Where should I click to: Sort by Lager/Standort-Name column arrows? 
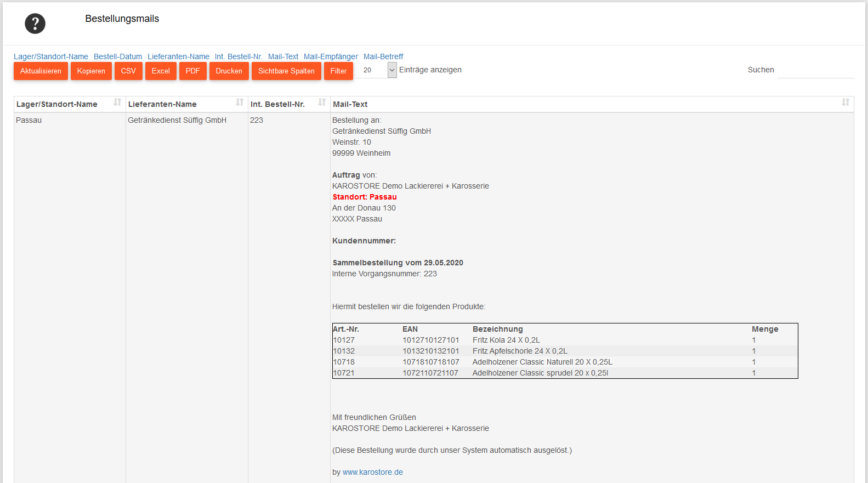(117, 103)
